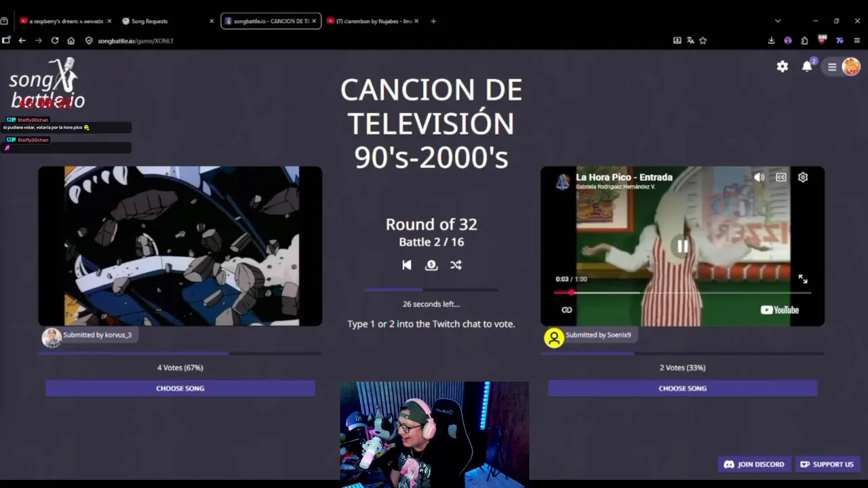Image resolution: width=868 pixels, height=488 pixels.
Task: Translate this page icon
Action: pyautogui.click(x=690, y=41)
